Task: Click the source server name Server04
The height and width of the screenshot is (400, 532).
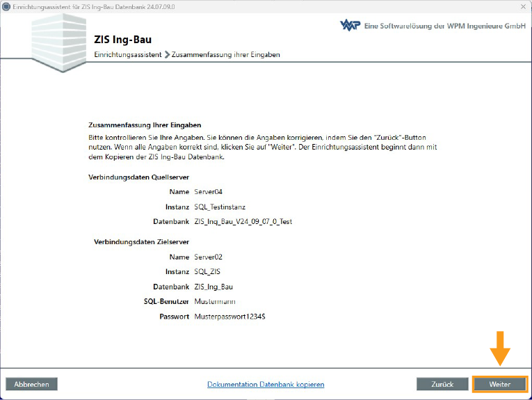Action: (x=208, y=192)
